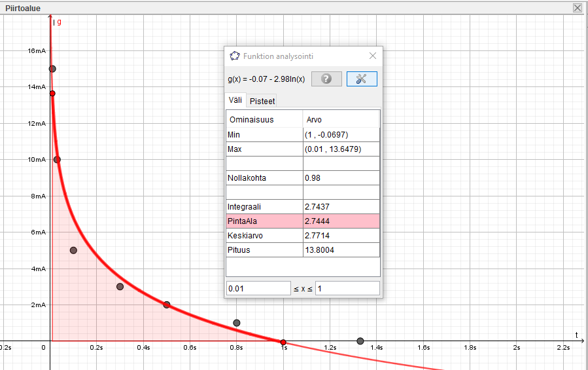Select the PintaAla row in the table
This screenshot has width=588, height=370.
coord(302,221)
